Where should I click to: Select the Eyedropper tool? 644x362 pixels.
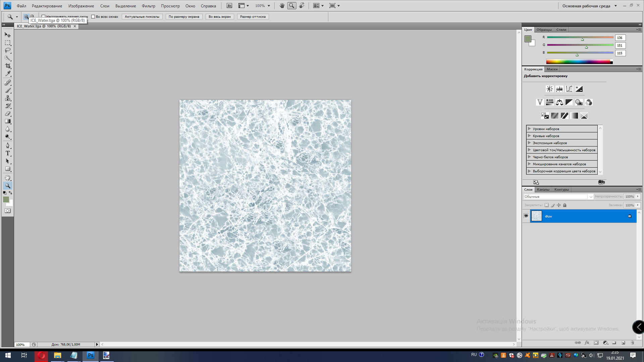click(x=8, y=74)
